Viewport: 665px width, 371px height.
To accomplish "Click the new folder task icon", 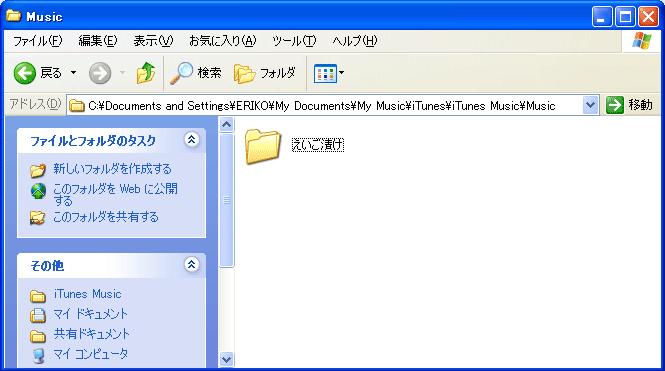I will click(38, 170).
